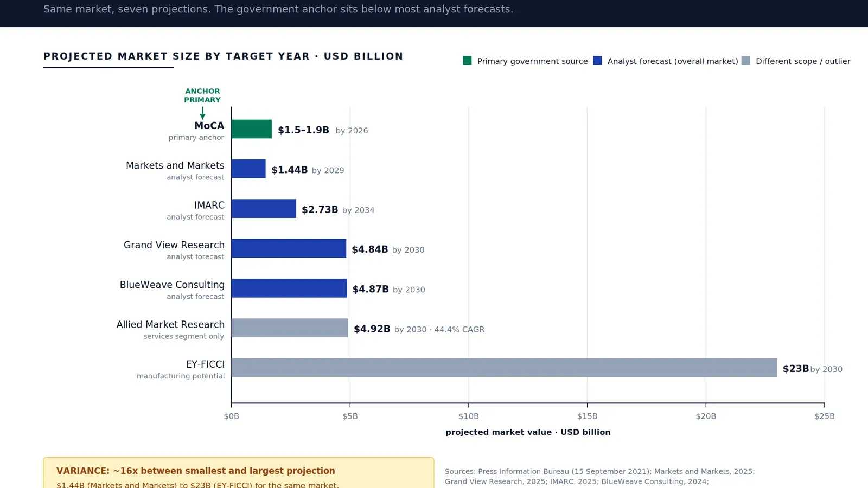
Task: Click the gray Different scope / outlier legend swatch
Action: coord(746,60)
